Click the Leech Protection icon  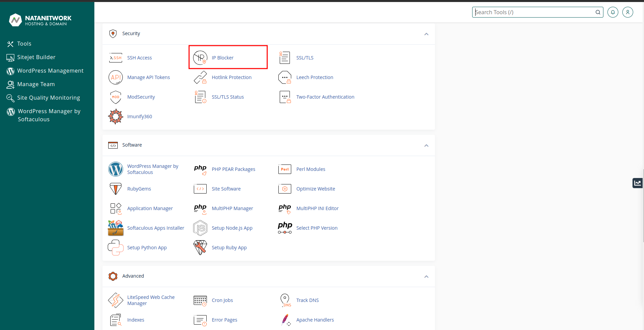tap(285, 77)
